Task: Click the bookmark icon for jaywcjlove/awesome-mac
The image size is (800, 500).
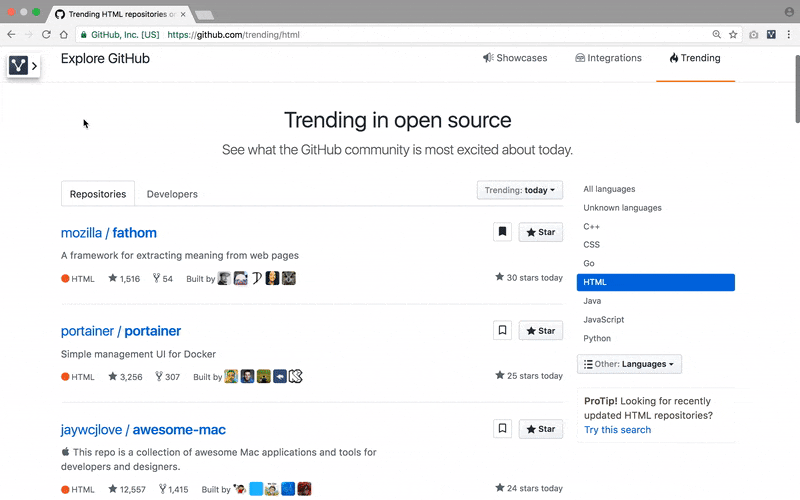Action: 502,429
